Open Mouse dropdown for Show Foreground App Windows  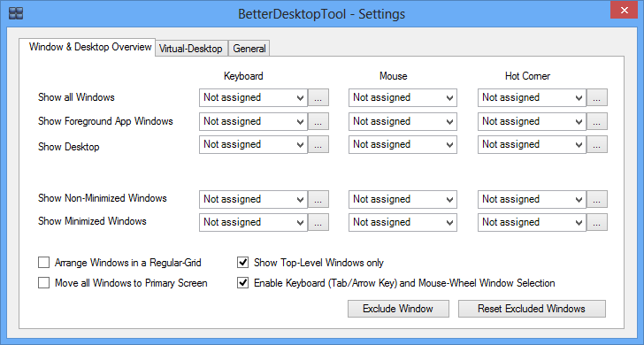point(402,121)
